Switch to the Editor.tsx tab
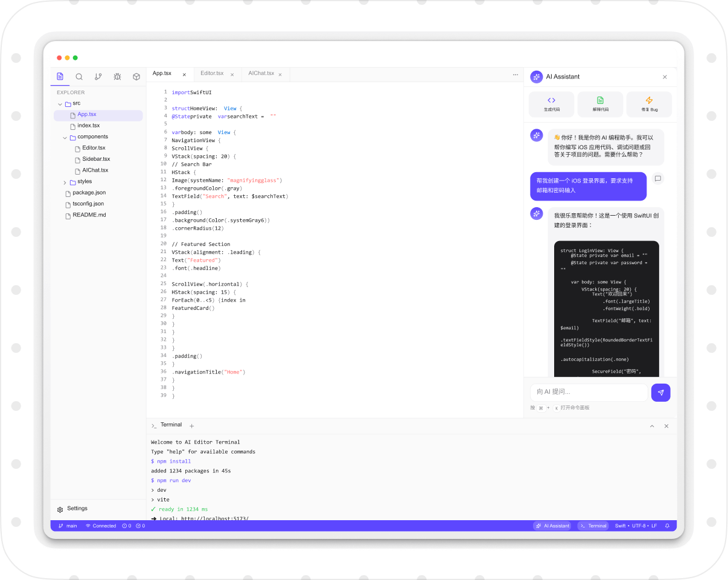Image resolution: width=728 pixels, height=580 pixels. 212,74
